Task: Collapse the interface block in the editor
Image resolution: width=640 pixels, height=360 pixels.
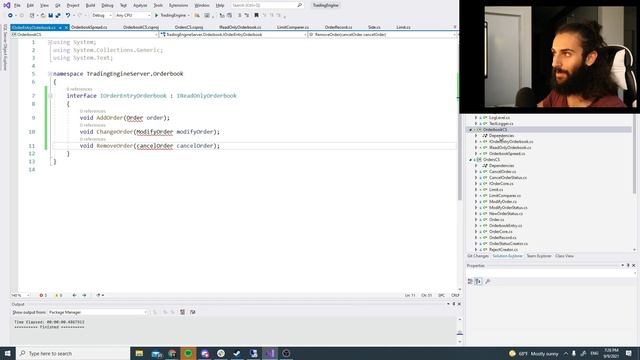Action: pyautogui.click(x=51, y=96)
